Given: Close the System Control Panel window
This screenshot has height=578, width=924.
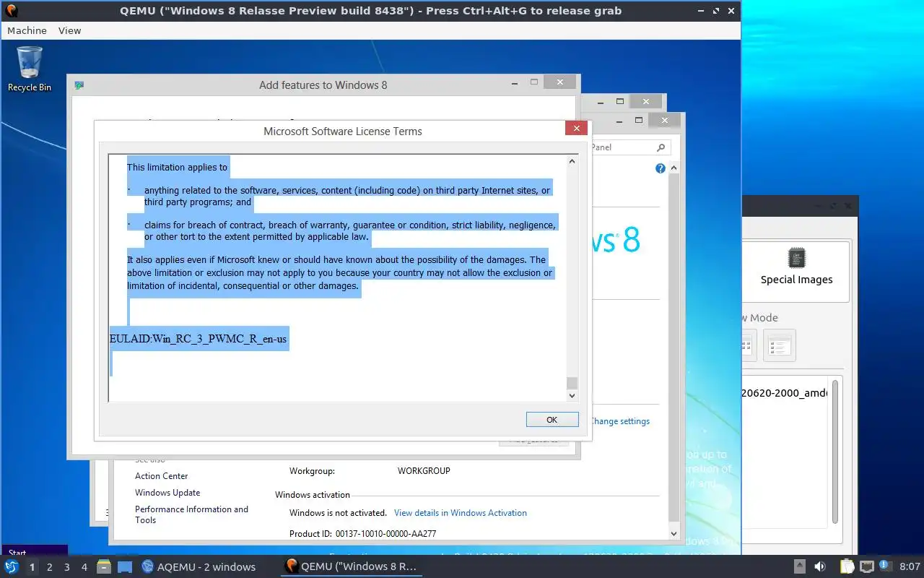Looking at the screenshot, I should tap(663, 120).
